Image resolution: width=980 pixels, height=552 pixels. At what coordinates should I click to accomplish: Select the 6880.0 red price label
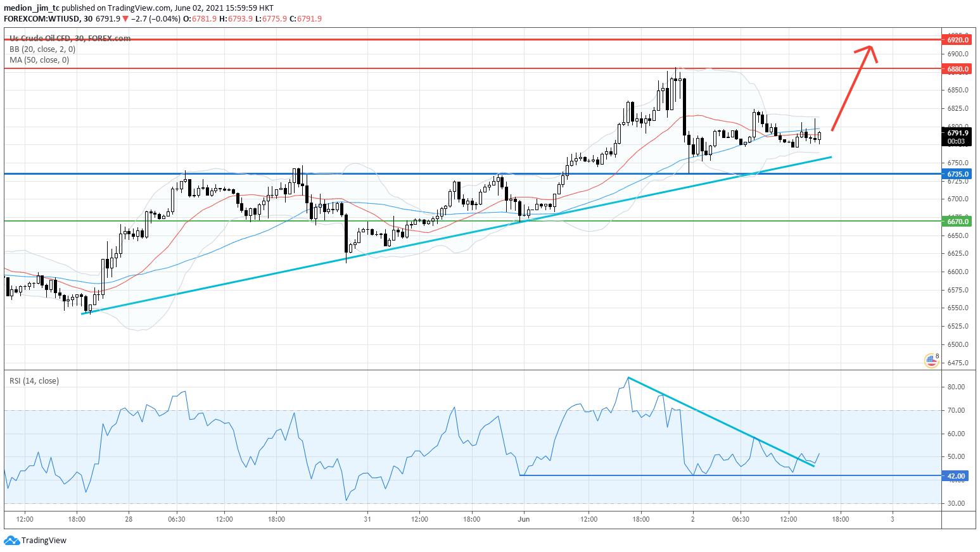click(x=958, y=68)
